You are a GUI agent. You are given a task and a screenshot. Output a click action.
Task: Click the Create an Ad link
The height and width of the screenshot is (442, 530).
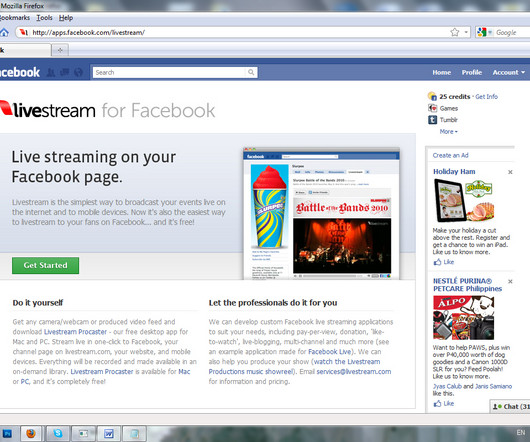451,155
